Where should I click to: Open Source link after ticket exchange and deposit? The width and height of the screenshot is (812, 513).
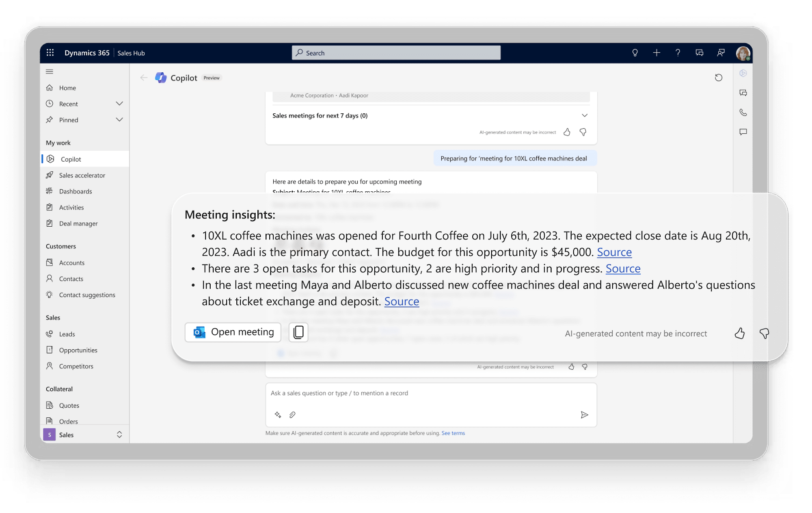pos(402,301)
